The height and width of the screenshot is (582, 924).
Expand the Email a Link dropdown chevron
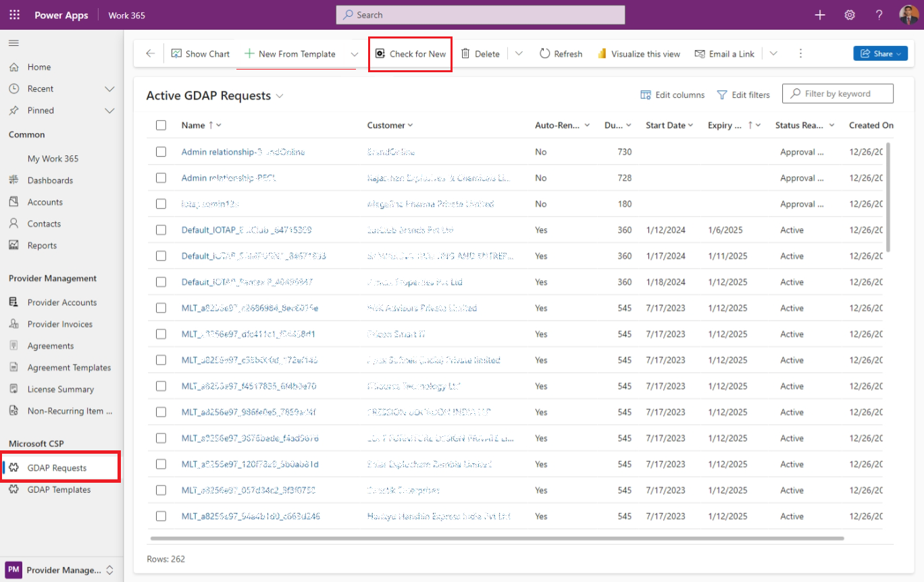773,54
